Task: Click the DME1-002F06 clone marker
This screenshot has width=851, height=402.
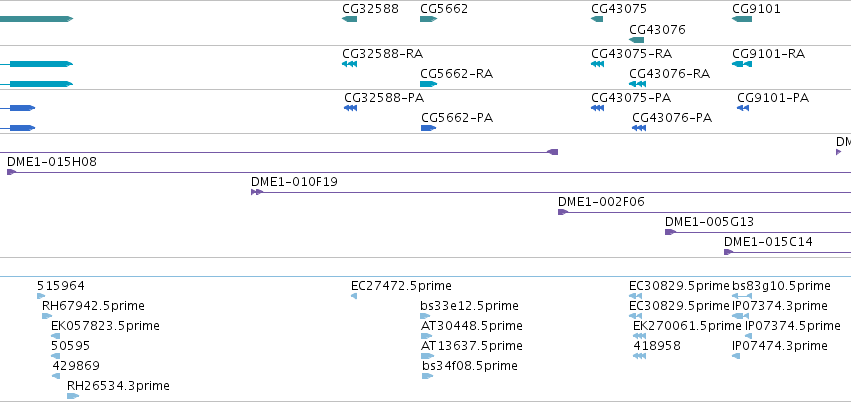Action: 563,212
